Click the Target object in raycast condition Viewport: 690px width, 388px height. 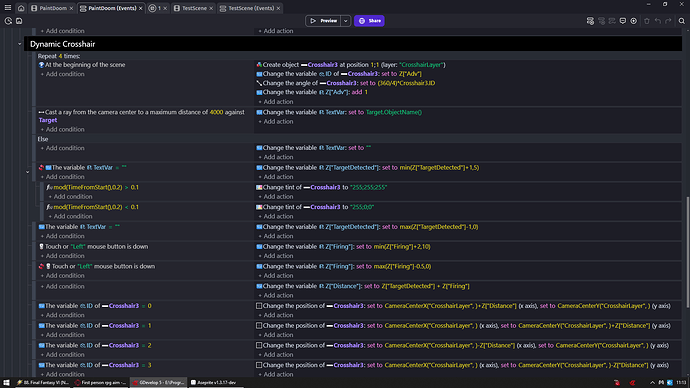pos(48,120)
